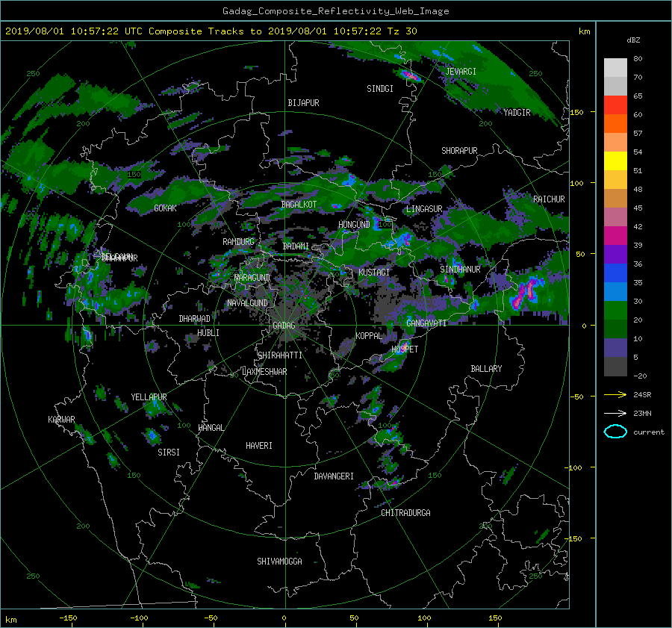Click the KOPPAL city label
The width and height of the screenshot is (672, 628).
369,336
